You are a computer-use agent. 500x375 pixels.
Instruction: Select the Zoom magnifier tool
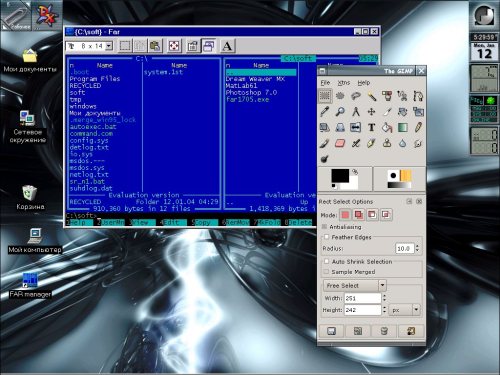pyautogui.click(x=340, y=112)
